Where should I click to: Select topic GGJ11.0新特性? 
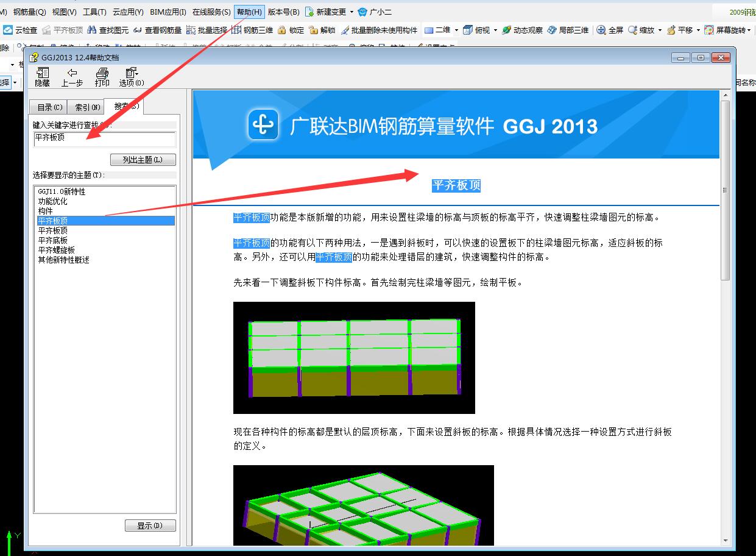[62, 191]
